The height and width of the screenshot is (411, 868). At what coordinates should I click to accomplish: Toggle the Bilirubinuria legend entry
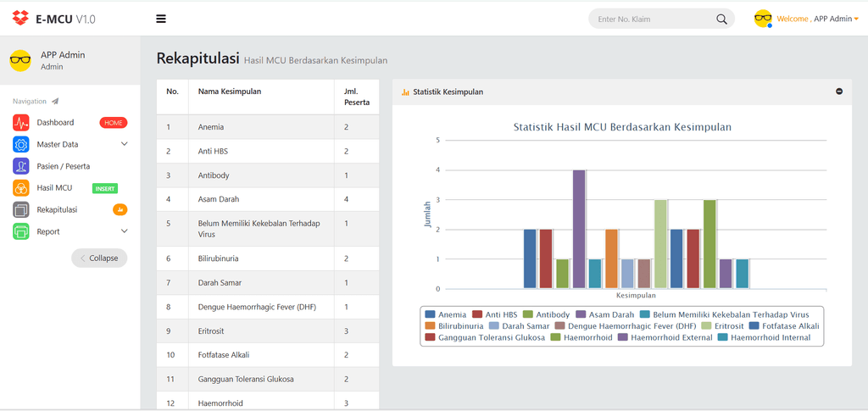coord(454,325)
